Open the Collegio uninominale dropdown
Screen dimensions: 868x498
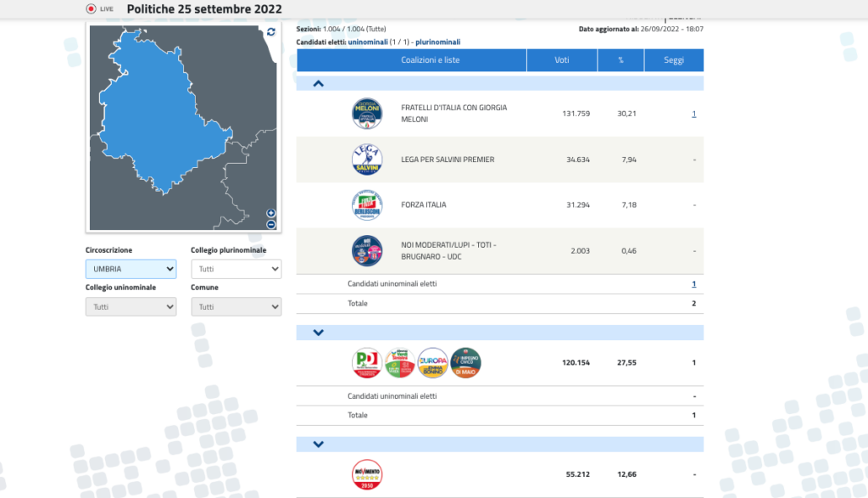point(131,307)
